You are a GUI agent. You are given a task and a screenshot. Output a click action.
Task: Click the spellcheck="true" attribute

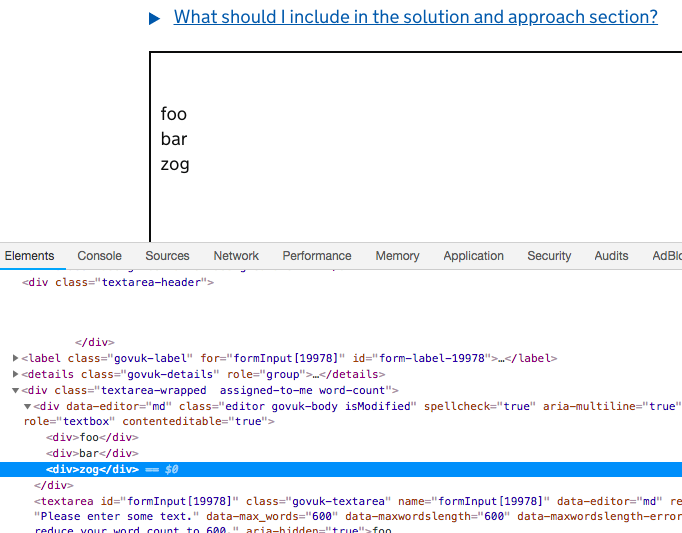[x=480, y=406]
